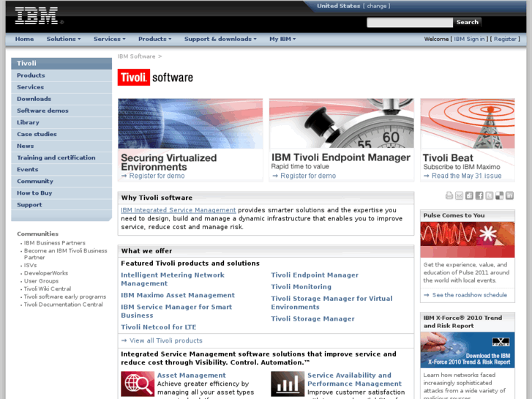The image size is (532, 399).
Task: Click IBM Software breadcrumb link
Action: pyautogui.click(x=136, y=56)
